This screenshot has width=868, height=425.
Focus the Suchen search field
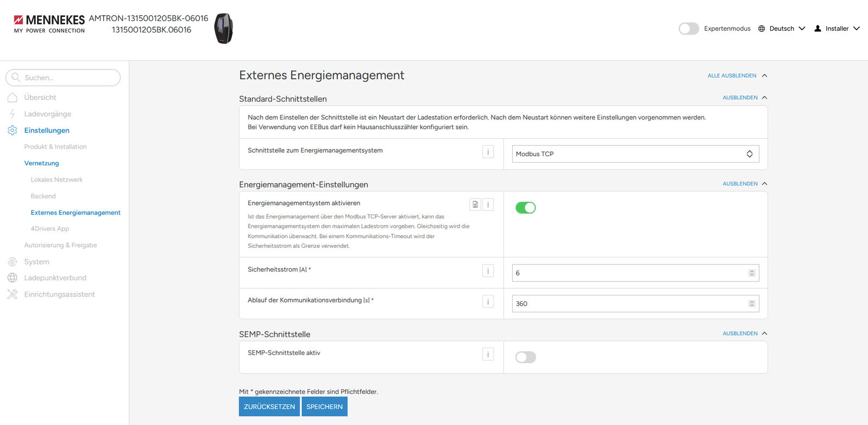pos(63,78)
